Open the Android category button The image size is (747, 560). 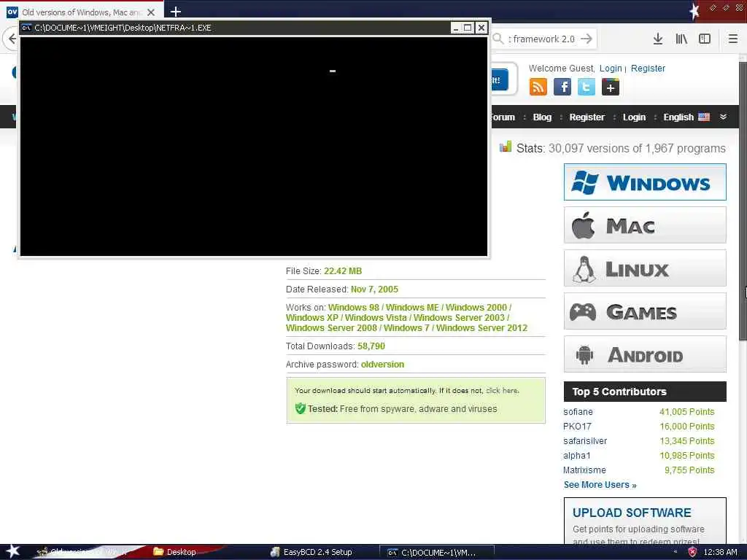click(645, 354)
